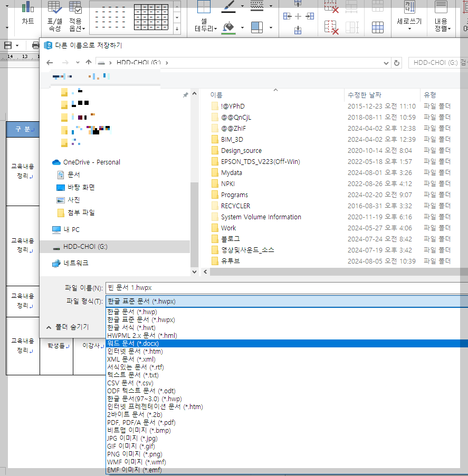
Task: Select HDD-CHOI (G:) drive in the sidebar
Action: 114,247
